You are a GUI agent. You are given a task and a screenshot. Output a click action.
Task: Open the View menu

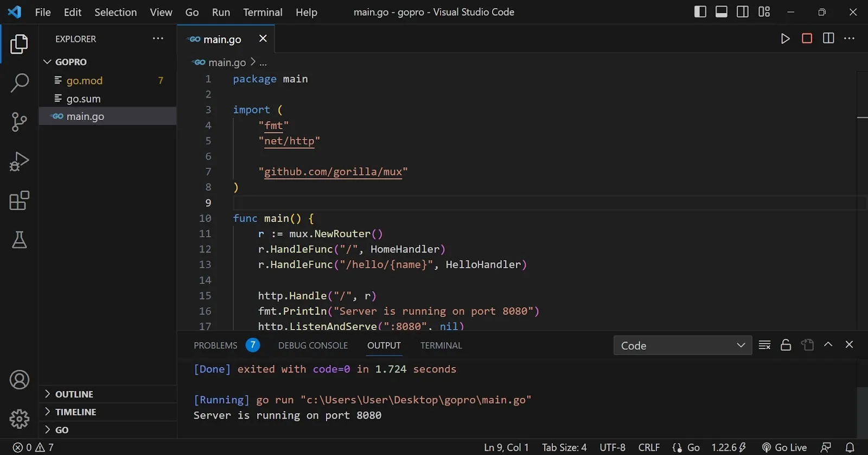(161, 12)
